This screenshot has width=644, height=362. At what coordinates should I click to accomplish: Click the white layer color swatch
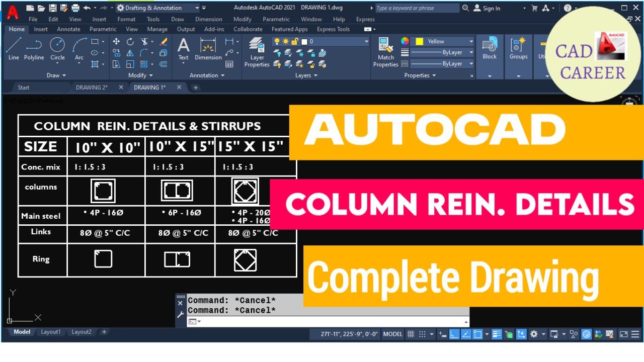pyautogui.click(x=304, y=42)
